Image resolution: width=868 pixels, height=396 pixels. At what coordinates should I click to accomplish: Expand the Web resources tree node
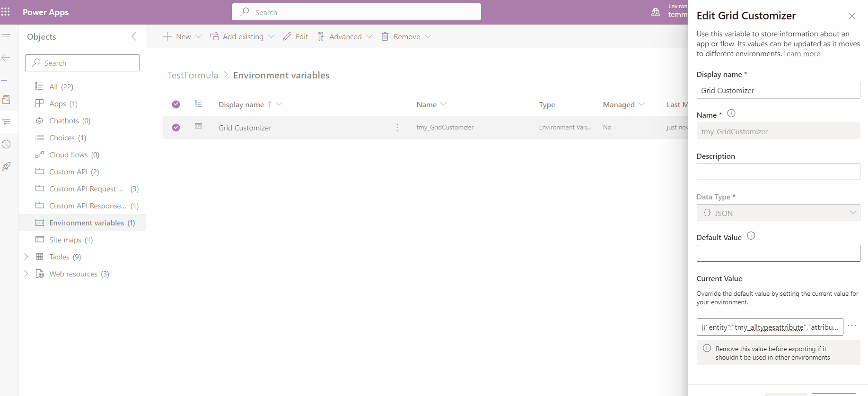[x=26, y=274]
